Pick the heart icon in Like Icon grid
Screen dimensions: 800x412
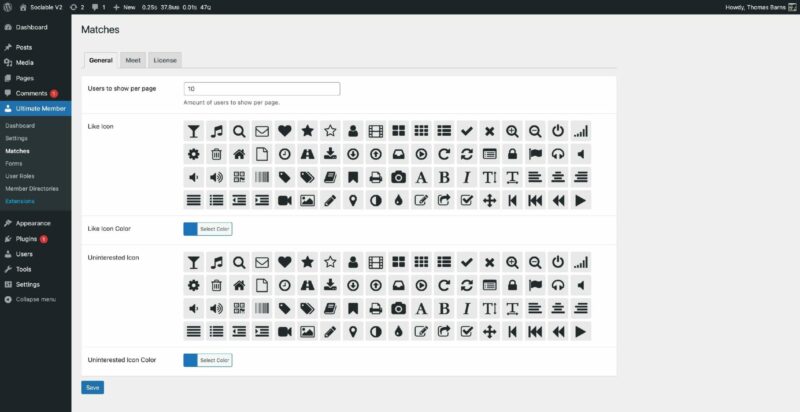pos(285,131)
